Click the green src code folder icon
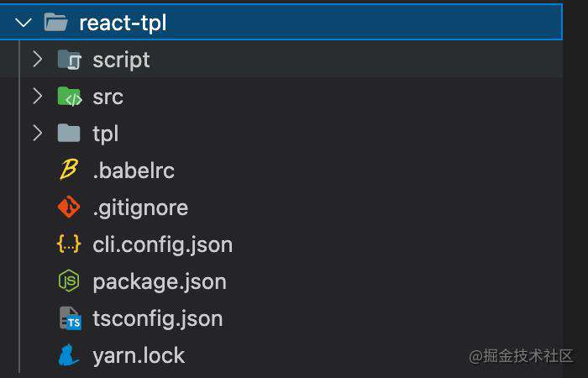 (70, 97)
